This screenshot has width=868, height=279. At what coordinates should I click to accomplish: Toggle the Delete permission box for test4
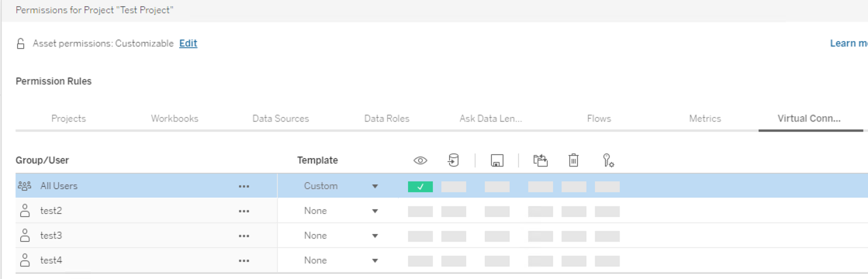click(x=573, y=260)
